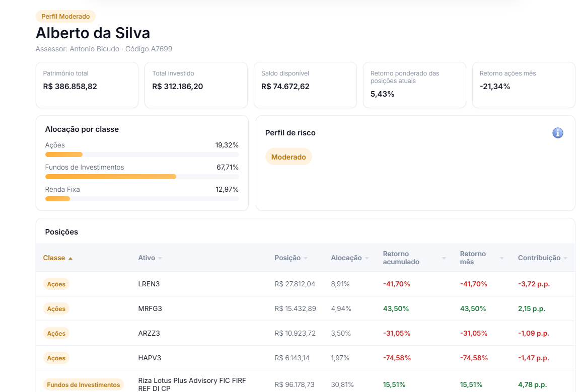This screenshot has width=585, height=392.
Task: Click the 4,94% allocation cell
Action: pyautogui.click(x=341, y=308)
